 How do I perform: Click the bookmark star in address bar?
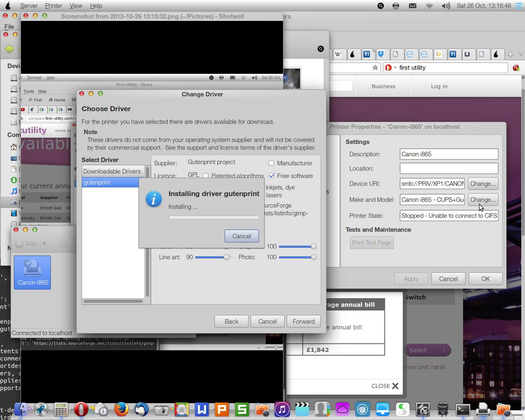pyautogui.click(x=375, y=68)
